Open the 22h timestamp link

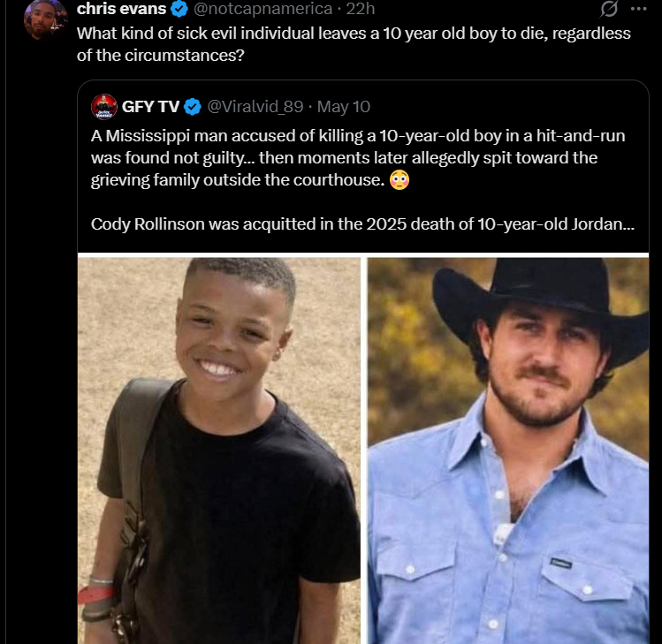point(360,9)
